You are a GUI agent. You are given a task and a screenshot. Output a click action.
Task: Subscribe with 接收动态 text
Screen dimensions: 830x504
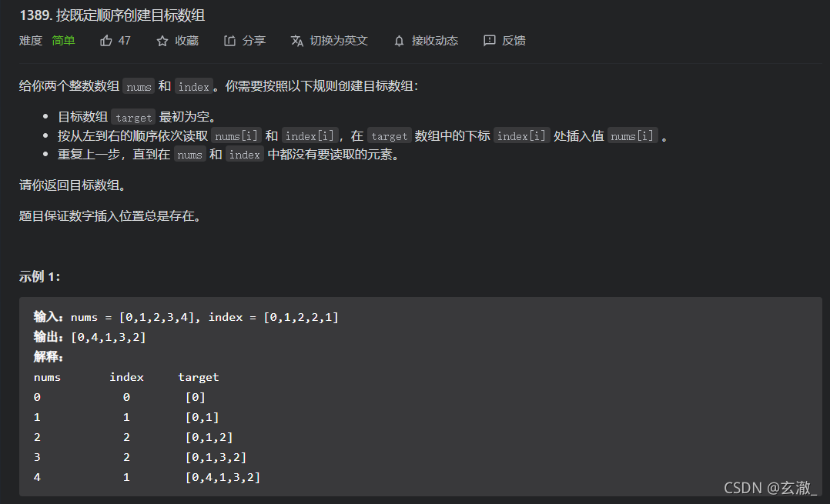click(x=435, y=41)
